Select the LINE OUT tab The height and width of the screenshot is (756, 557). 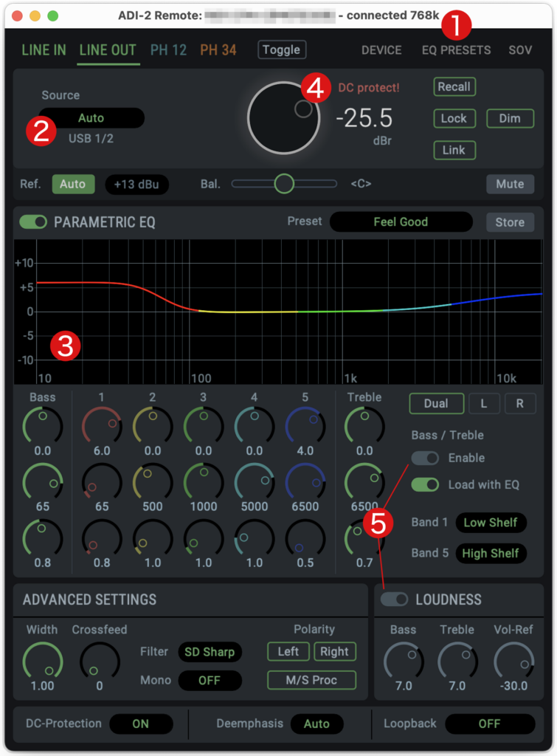[108, 50]
